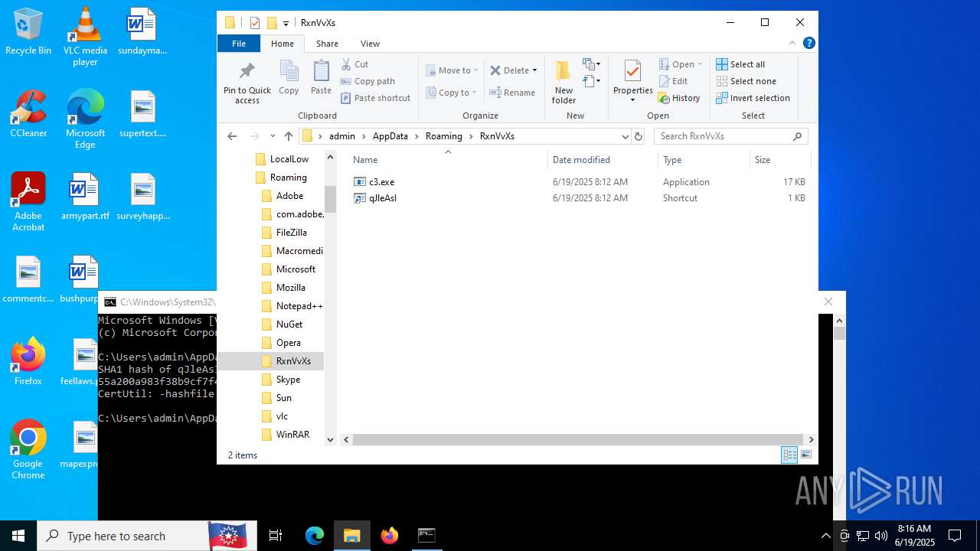Switch to Details view icon
Viewport: 980px width, 551px height.
click(789, 455)
